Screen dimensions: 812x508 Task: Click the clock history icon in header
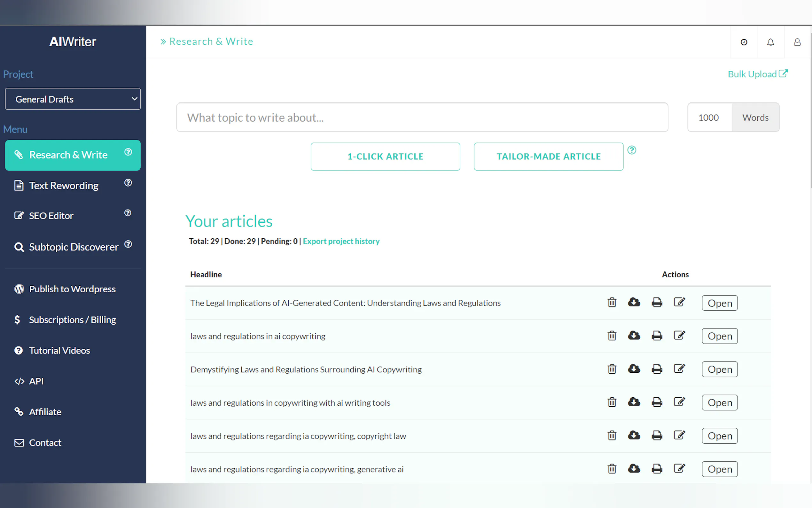pyautogui.click(x=744, y=42)
